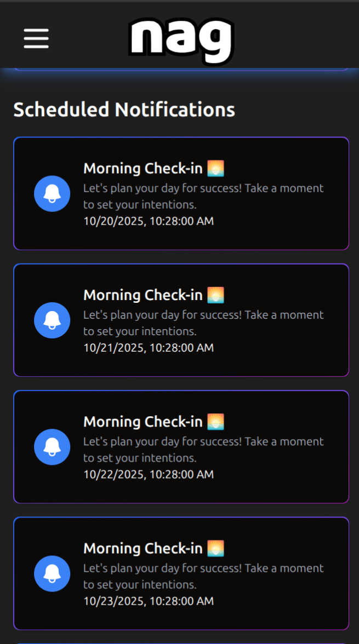Click bell icon for 10/20/2025 notification
The width and height of the screenshot is (359, 644).
tap(52, 193)
